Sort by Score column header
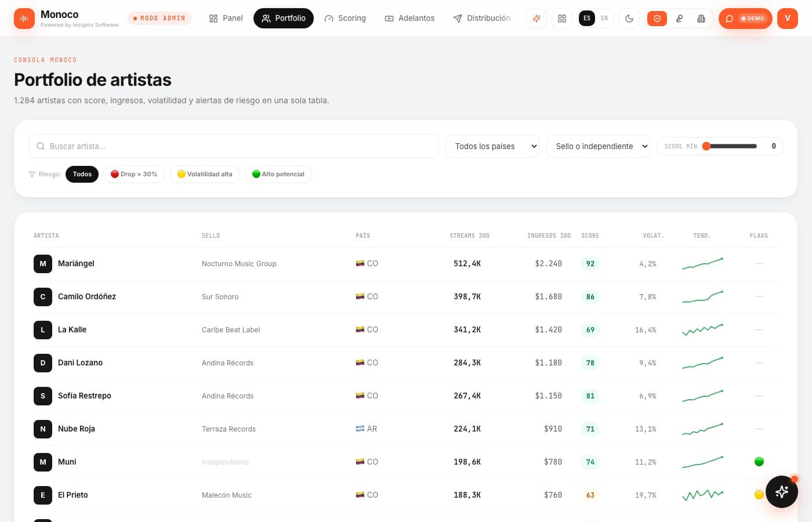The image size is (812, 522). point(590,235)
